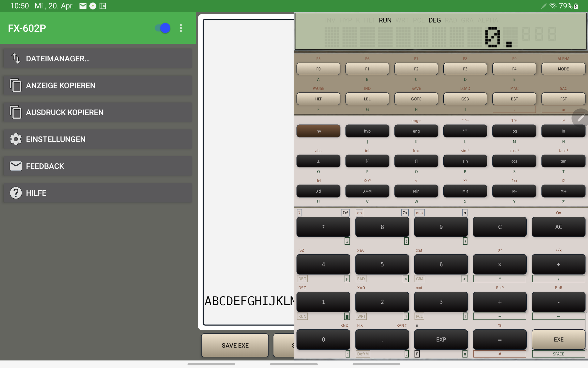Screen dimensions: 588x368
Task: Tap the Feedback envelope icon
Action: [16, 166]
